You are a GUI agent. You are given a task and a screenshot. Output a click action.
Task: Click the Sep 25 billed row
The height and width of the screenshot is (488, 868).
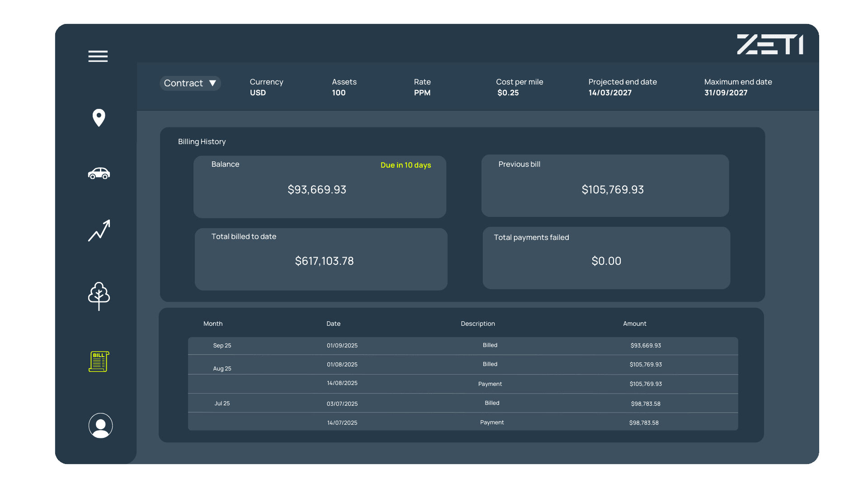pyautogui.click(x=462, y=346)
